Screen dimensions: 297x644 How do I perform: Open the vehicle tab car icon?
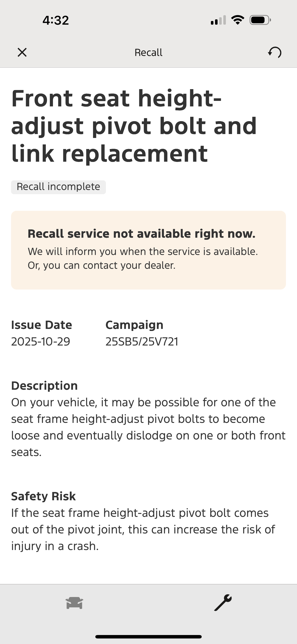[74, 603]
